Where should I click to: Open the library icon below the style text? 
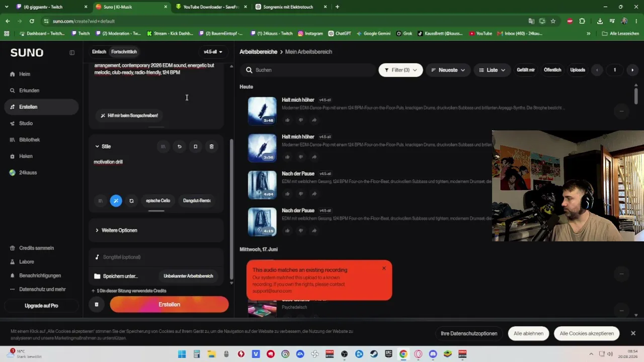click(100, 201)
